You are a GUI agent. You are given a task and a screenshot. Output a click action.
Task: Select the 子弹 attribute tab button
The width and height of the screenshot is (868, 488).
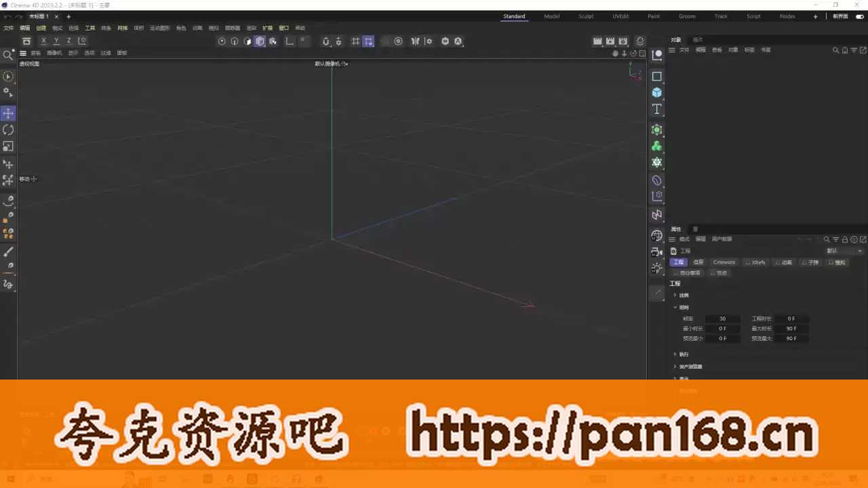tap(810, 262)
